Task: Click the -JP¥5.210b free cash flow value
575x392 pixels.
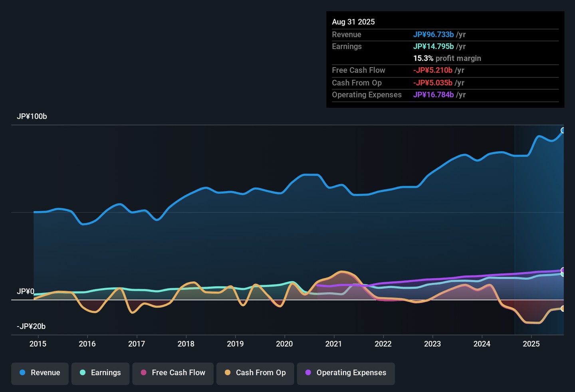Action: (x=432, y=70)
